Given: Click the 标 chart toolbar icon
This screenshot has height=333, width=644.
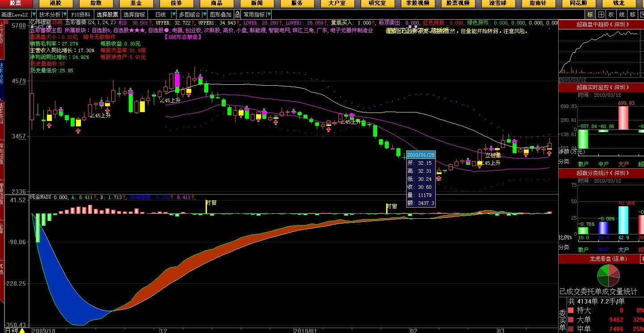Looking at the screenshot, I should tap(590, 14).
